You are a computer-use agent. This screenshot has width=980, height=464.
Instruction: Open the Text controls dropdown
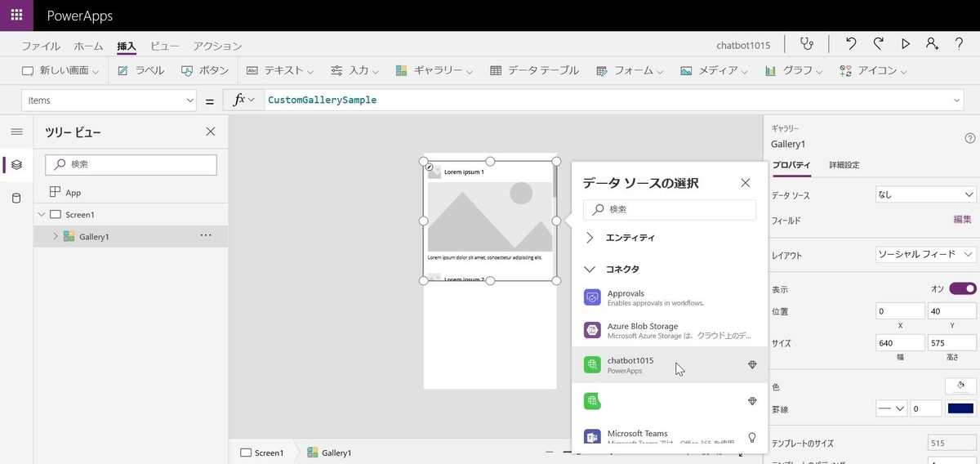[279, 71]
